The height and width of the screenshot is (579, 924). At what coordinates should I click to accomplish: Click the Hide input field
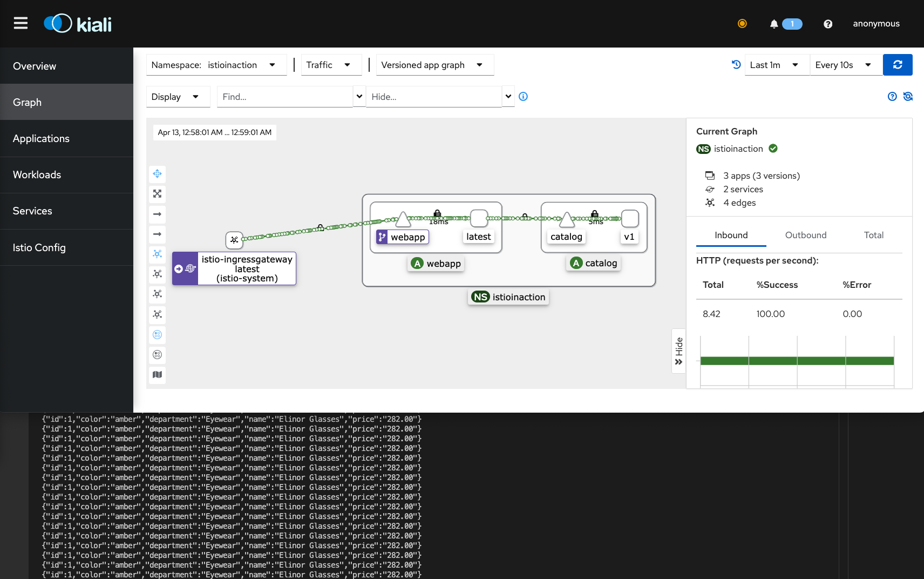coord(434,97)
